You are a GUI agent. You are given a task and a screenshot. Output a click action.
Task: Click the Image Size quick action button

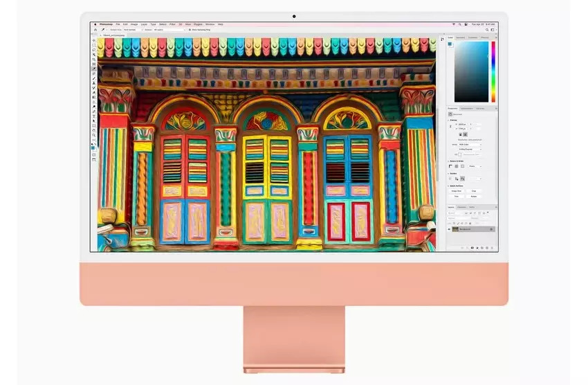coord(457,190)
